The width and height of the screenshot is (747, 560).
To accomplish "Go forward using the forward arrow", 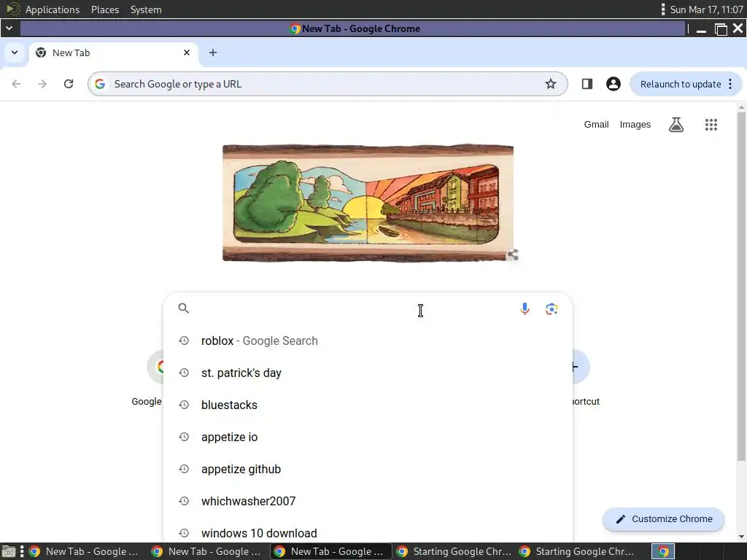I will (x=42, y=84).
